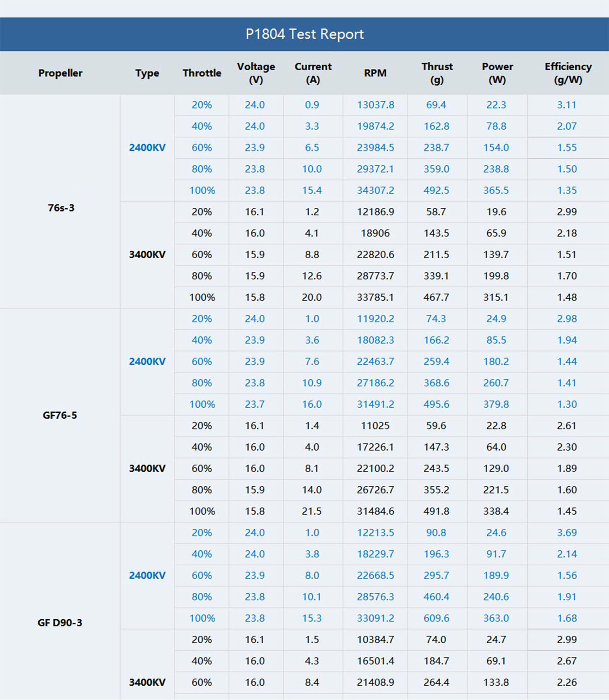The image size is (609, 700).
Task: Select the GF76-5 propeller label
Action: [60, 415]
